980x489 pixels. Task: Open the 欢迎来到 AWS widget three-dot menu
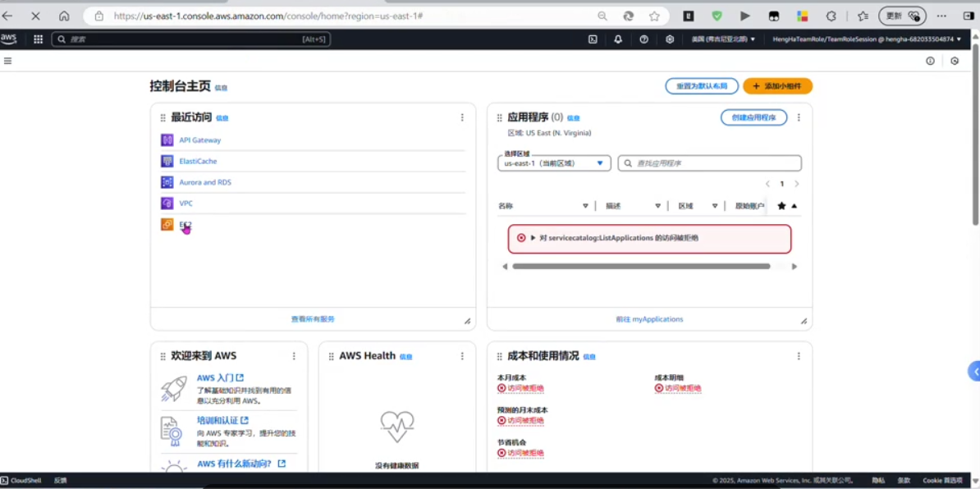[x=294, y=356]
